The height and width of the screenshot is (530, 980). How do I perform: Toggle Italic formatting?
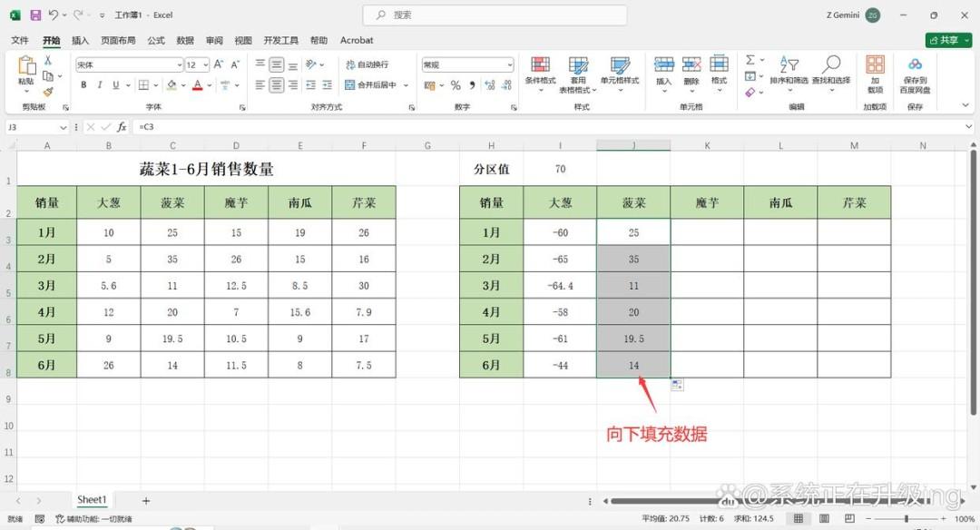click(100, 85)
